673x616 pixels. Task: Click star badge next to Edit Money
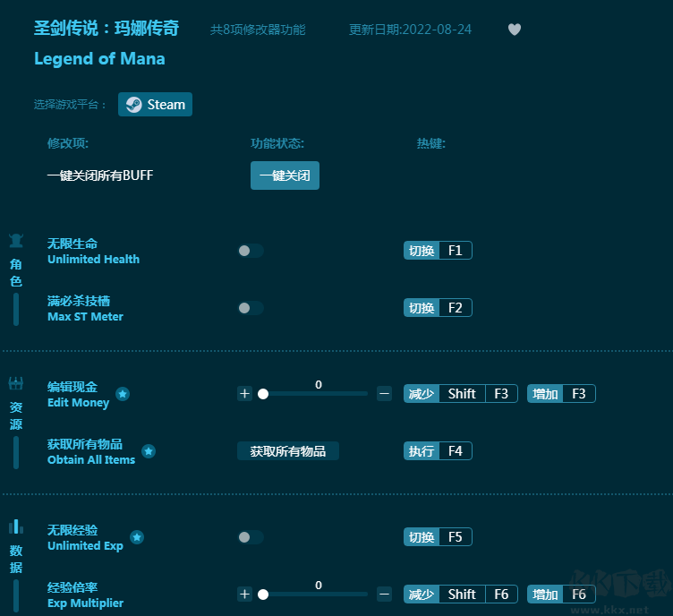[x=123, y=394]
